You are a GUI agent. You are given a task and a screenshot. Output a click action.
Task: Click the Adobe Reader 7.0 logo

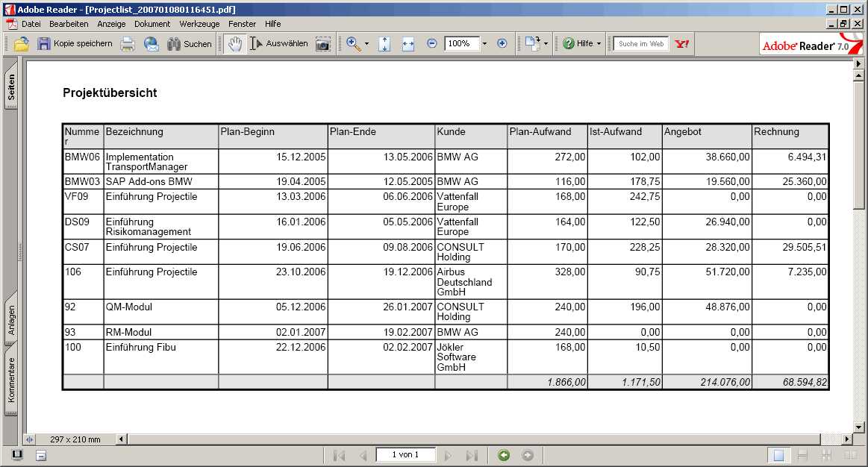click(x=811, y=44)
